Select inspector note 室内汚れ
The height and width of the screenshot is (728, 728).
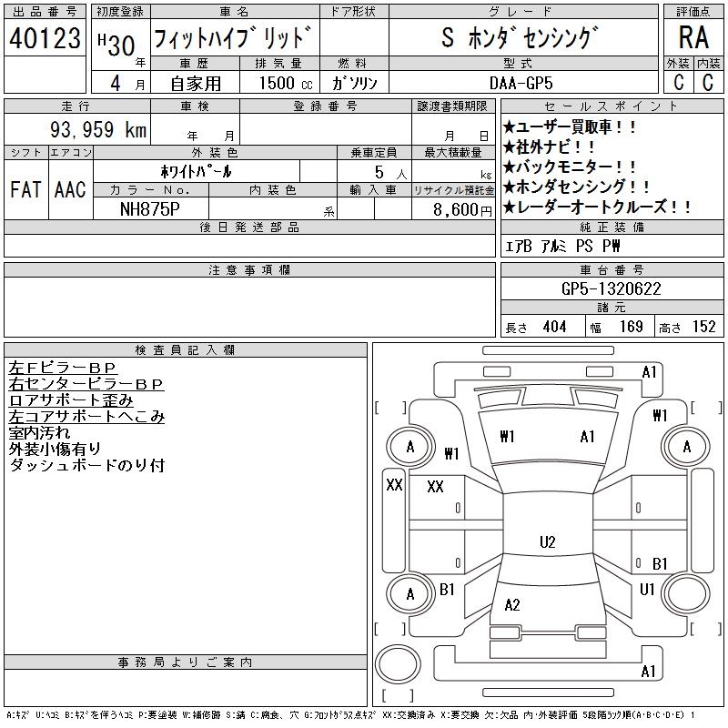[x=39, y=433]
